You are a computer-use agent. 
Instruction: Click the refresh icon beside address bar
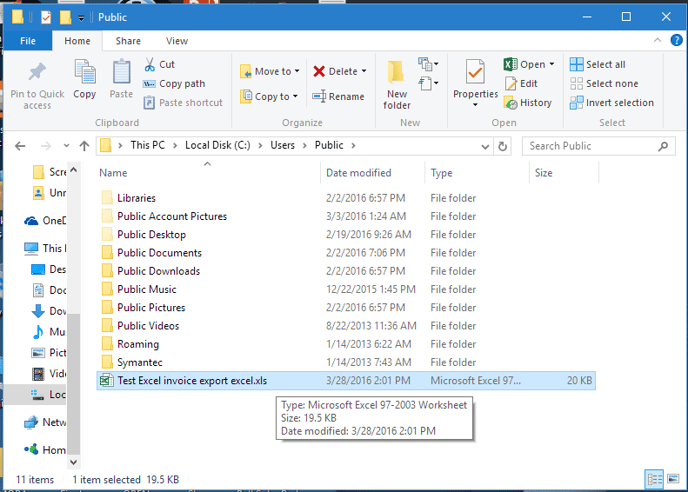[x=503, y=146]
